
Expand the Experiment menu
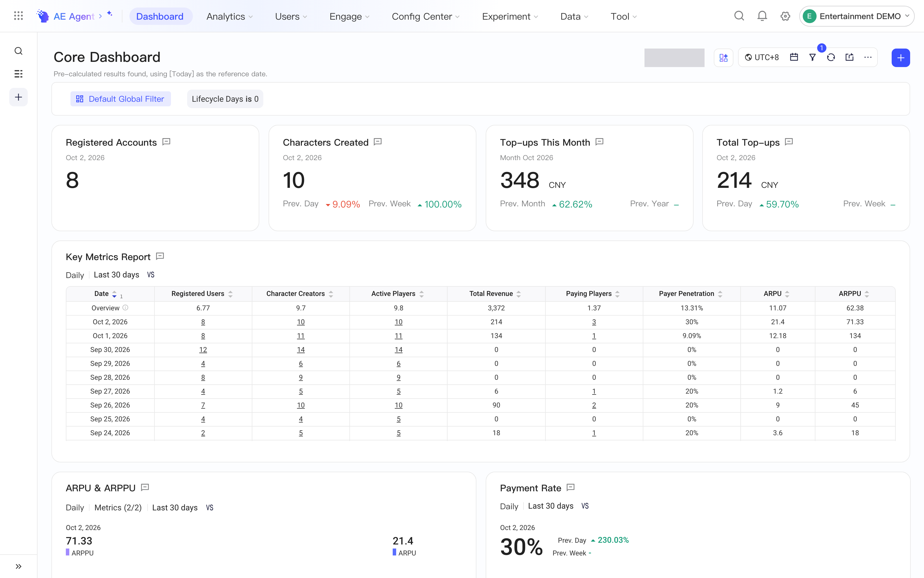point(510,16)
